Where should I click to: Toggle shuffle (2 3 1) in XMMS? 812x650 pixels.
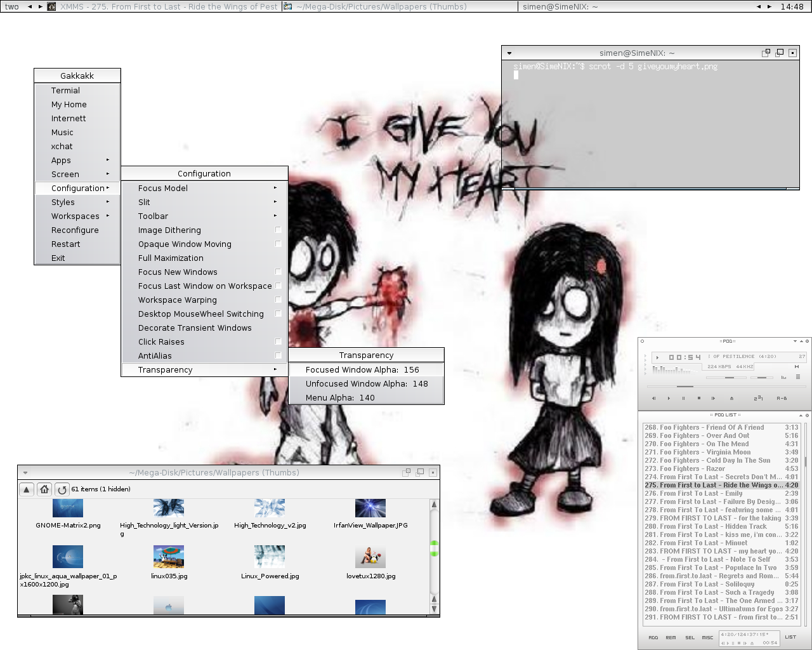(758, 398)
